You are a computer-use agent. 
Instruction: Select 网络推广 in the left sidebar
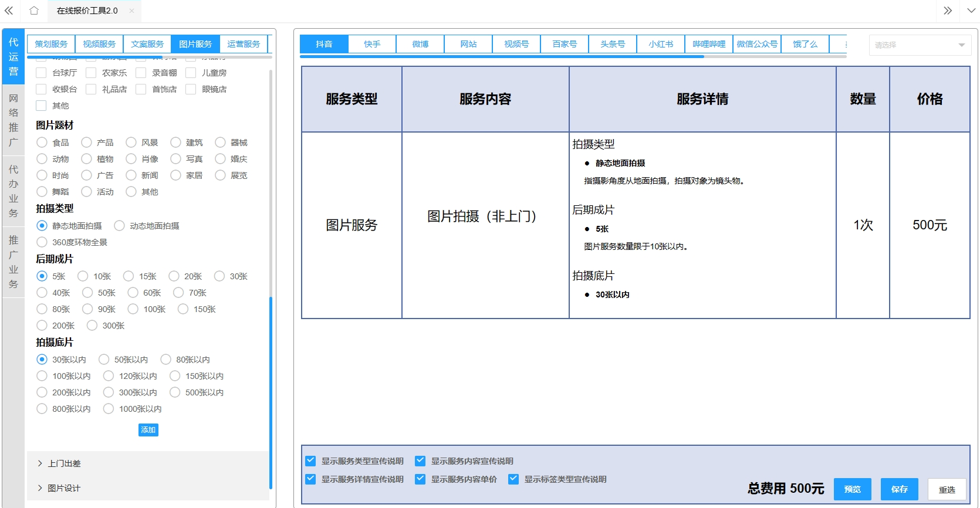point(13,120)
